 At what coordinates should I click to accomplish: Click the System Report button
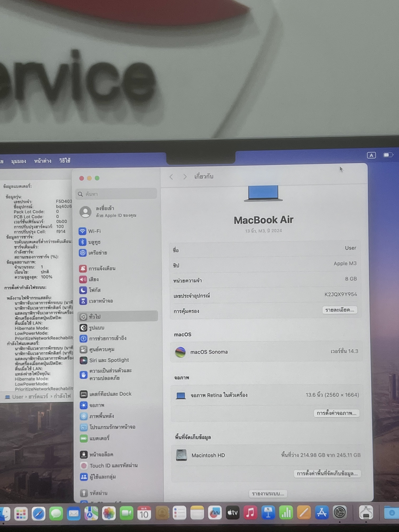pyautogui.click(x=268, y=493)
